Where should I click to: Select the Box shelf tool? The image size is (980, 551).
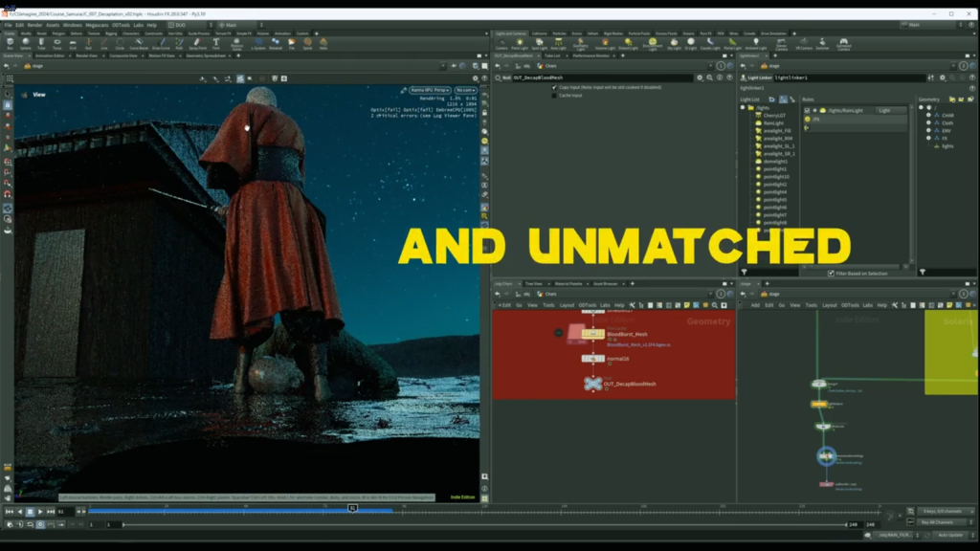point(10,43)
